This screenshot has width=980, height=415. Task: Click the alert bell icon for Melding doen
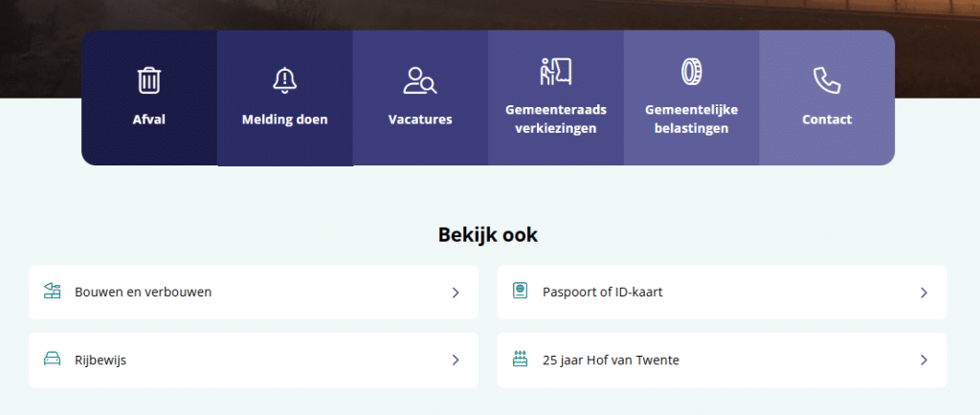click(x=284, y=81)
